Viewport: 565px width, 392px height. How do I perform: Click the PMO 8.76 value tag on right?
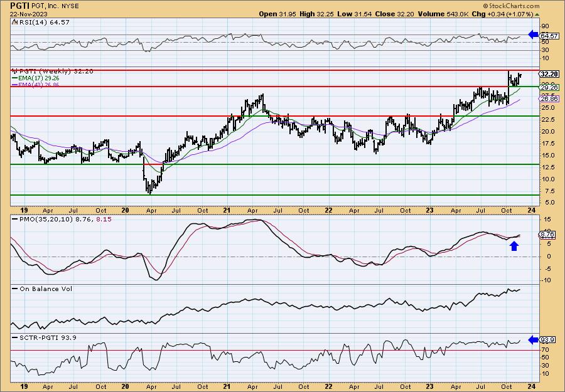pyautogui.click(x=548, y=235)
